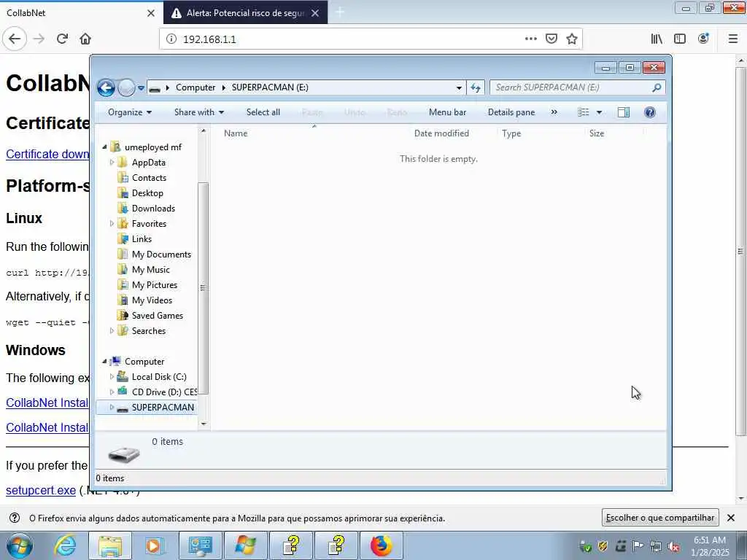Open the view options dropdown arrow

pyautogui.click(x=600, y=112)
